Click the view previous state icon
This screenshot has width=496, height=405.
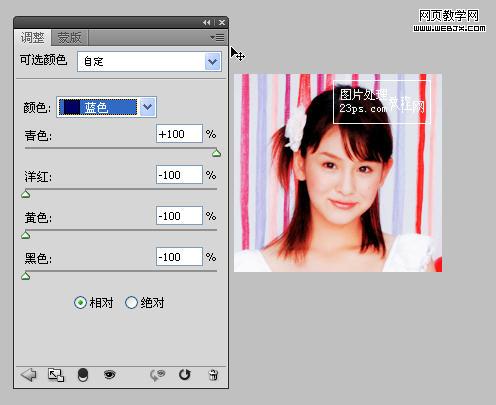(157, 375)
